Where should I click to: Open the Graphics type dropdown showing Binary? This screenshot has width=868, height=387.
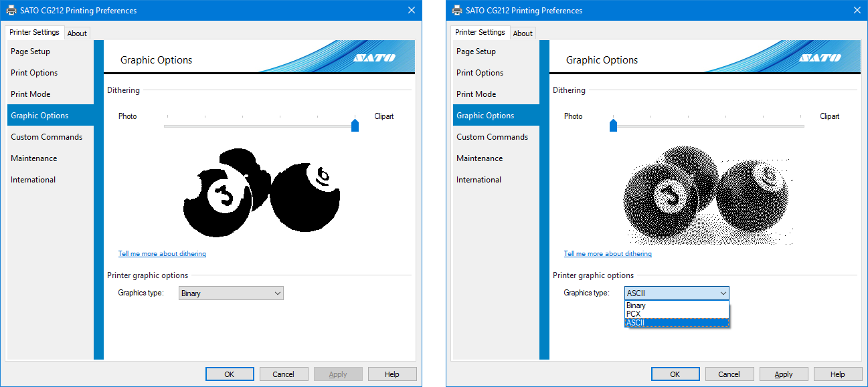click(232, 293)
